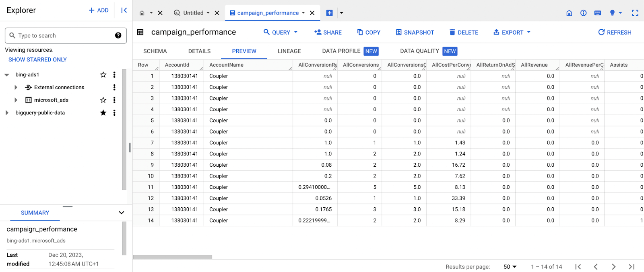The image size is (644, 272).
Task: Open more actions for bing-ads1
Action: click(x=114, y=75)
